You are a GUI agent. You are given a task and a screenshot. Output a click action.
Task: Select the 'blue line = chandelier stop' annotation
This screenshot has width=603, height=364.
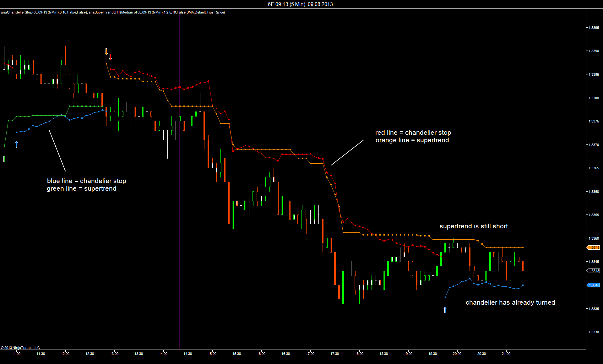click(x=86, y=181)
